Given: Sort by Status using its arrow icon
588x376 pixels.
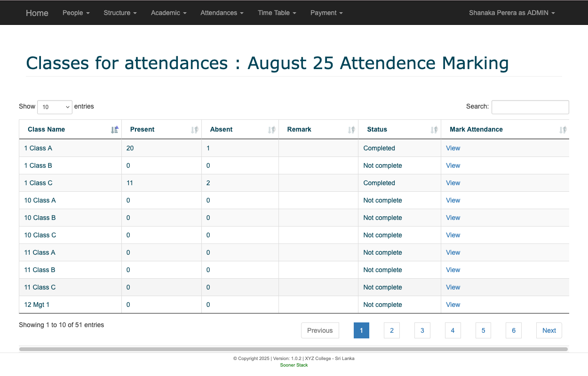Looking at the screenshot, I should pyautogui.click(x=434, y=130).
